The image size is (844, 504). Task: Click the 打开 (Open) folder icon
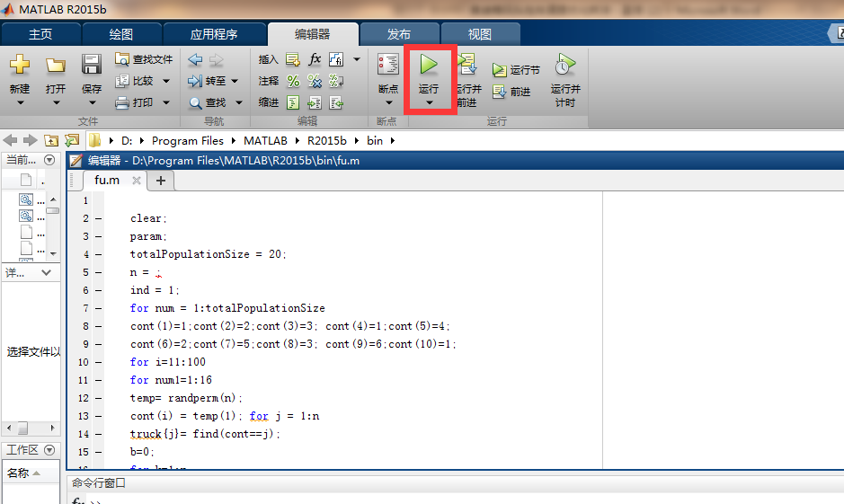pyautogui.click(x=56, y=65)
